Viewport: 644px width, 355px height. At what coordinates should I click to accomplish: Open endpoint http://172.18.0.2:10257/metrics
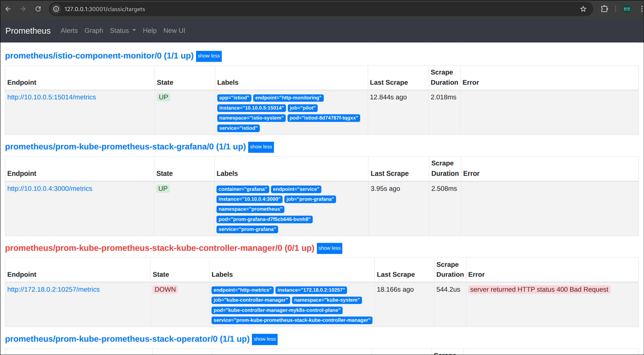tap(53, 290)
